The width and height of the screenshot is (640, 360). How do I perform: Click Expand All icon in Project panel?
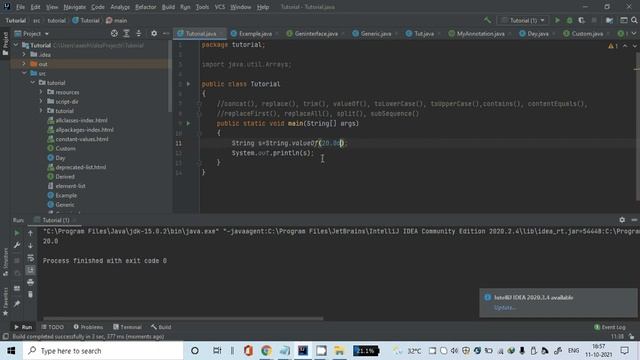tap(127, 33)
